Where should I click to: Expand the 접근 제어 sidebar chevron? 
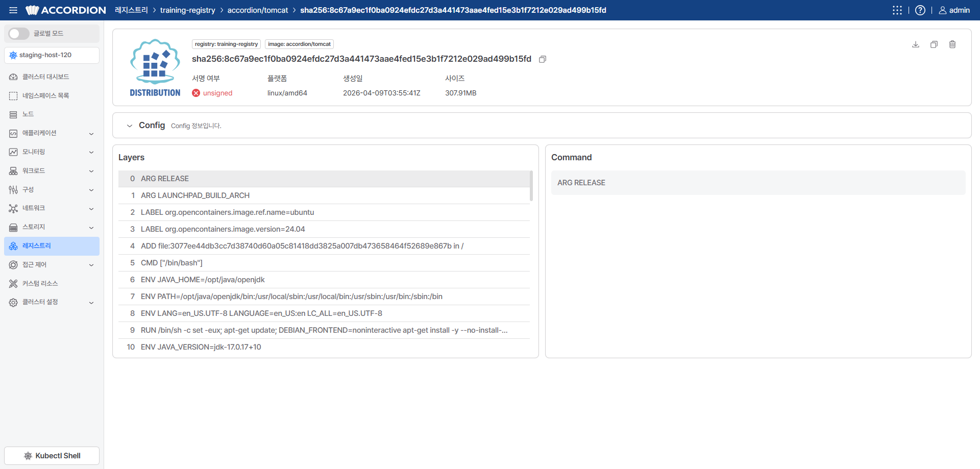[x=91, y=265]
